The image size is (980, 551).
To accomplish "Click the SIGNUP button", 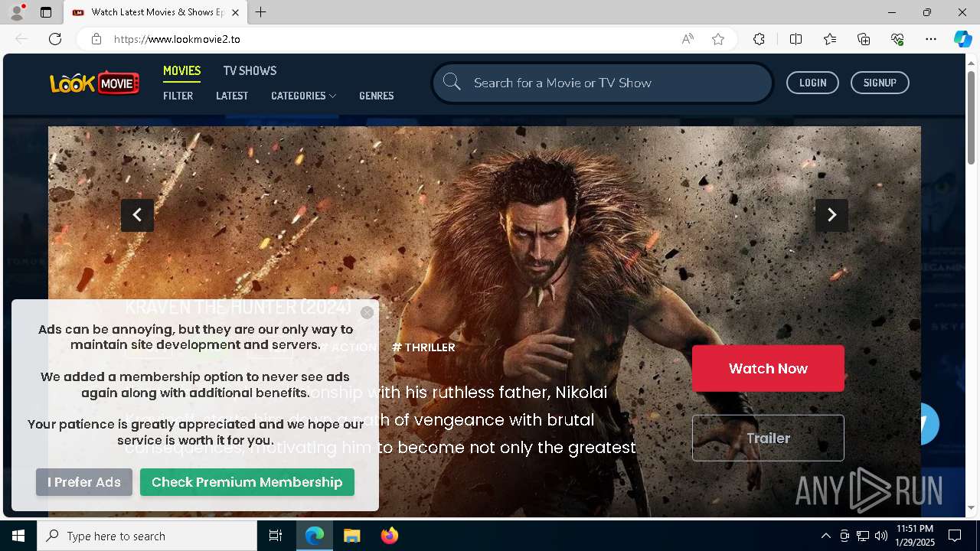I will click(880, 83).
